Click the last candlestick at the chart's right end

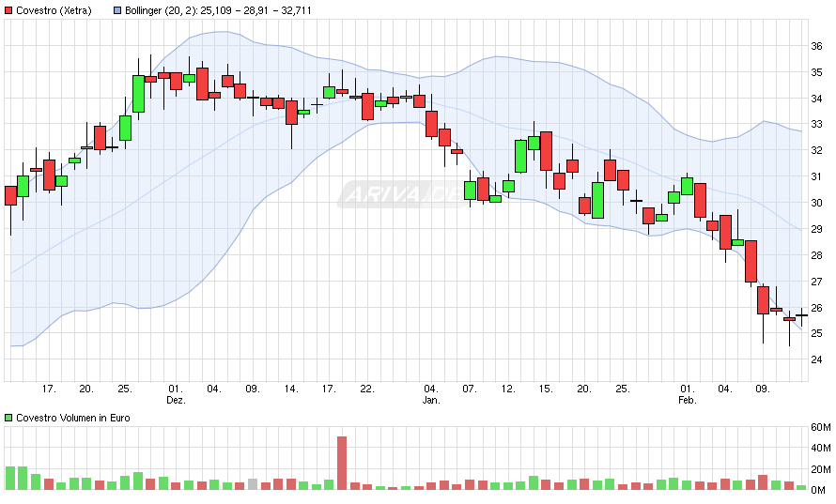point(802,317)
